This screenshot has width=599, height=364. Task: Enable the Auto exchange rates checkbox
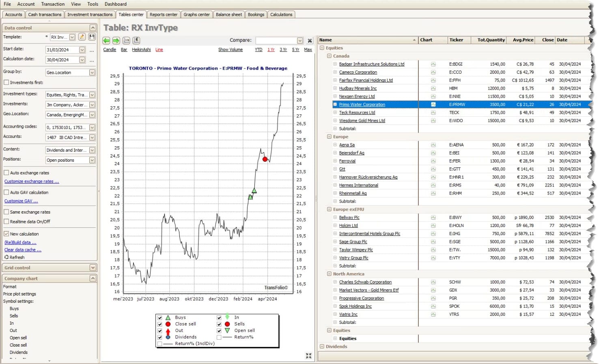[6, 173]
